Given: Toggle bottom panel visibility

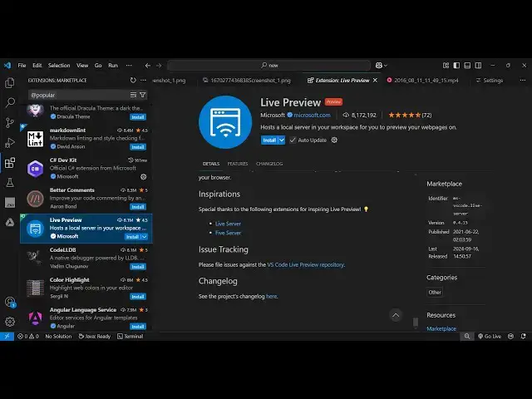Looking at the screenshot, I should click(x=467, y=65).
